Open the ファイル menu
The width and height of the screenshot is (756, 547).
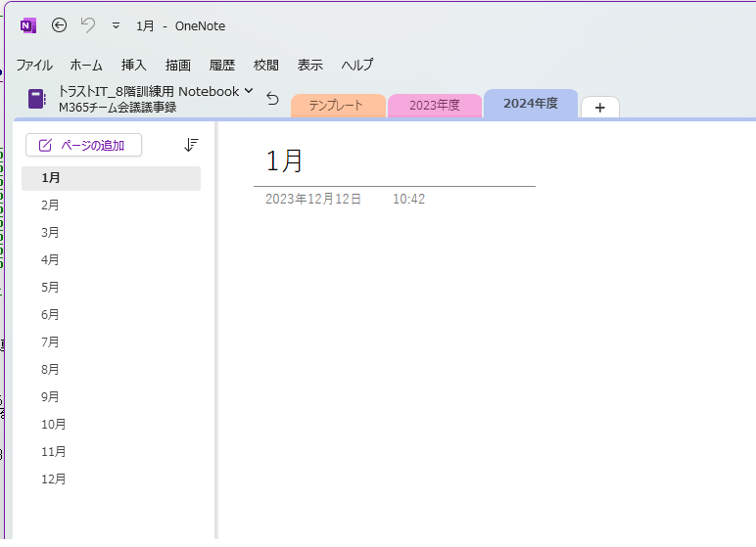click(x=33, y=66)
